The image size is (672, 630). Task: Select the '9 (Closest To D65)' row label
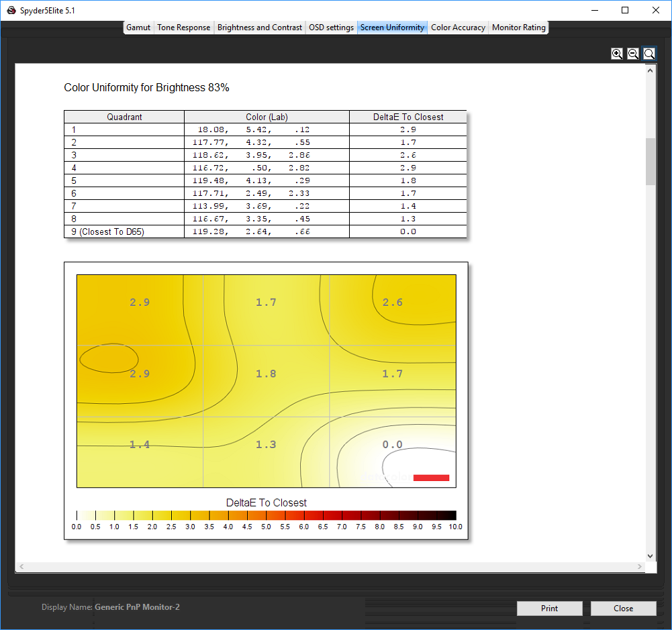tap(107, 231)
